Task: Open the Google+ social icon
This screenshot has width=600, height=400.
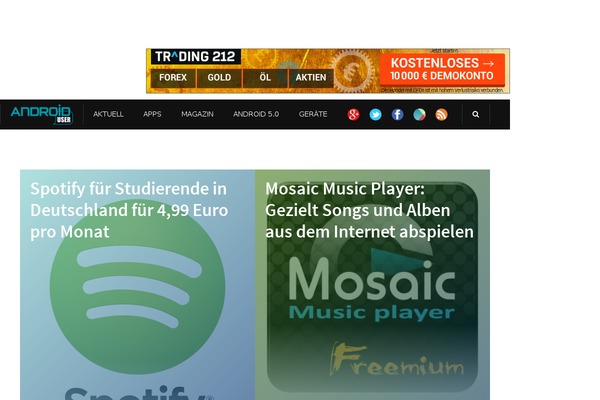Action: (x=353, y=114)
